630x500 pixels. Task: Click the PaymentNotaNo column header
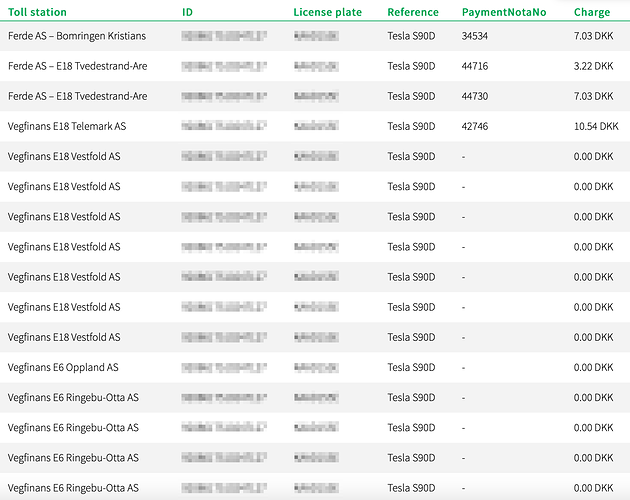[504, 12]
